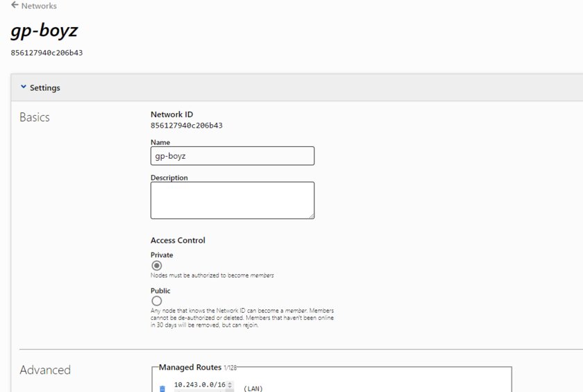Click the Access Control heading

178,240
